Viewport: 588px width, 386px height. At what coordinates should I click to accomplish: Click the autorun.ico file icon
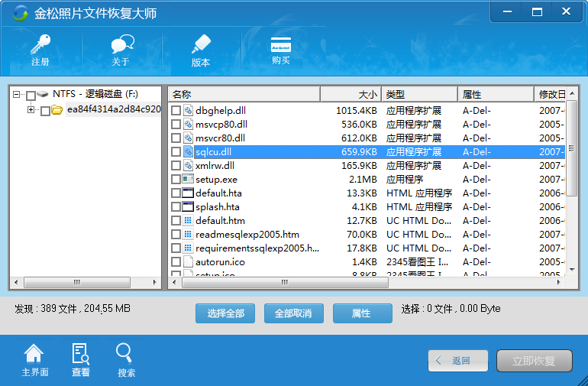coord(189,261)
